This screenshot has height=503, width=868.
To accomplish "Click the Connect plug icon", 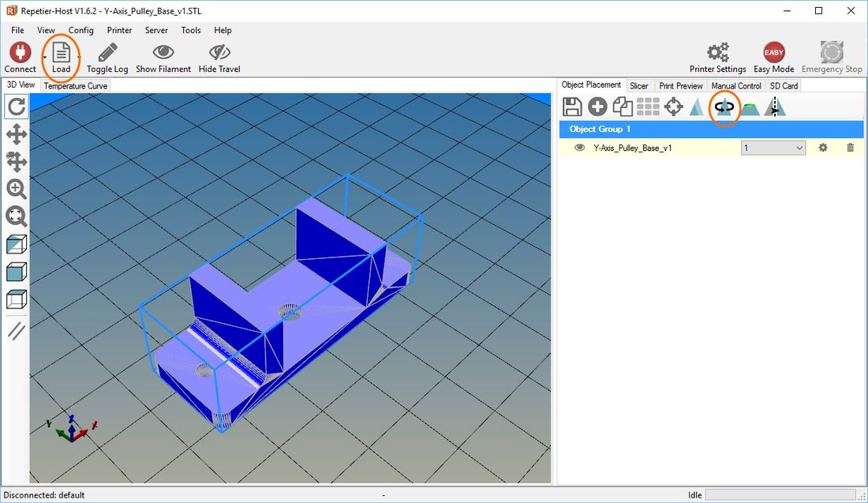I will point(21,53).
